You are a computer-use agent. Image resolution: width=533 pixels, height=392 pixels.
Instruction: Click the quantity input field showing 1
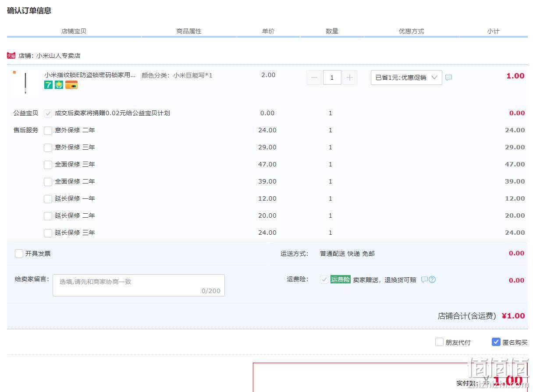(x=332, y=78)
